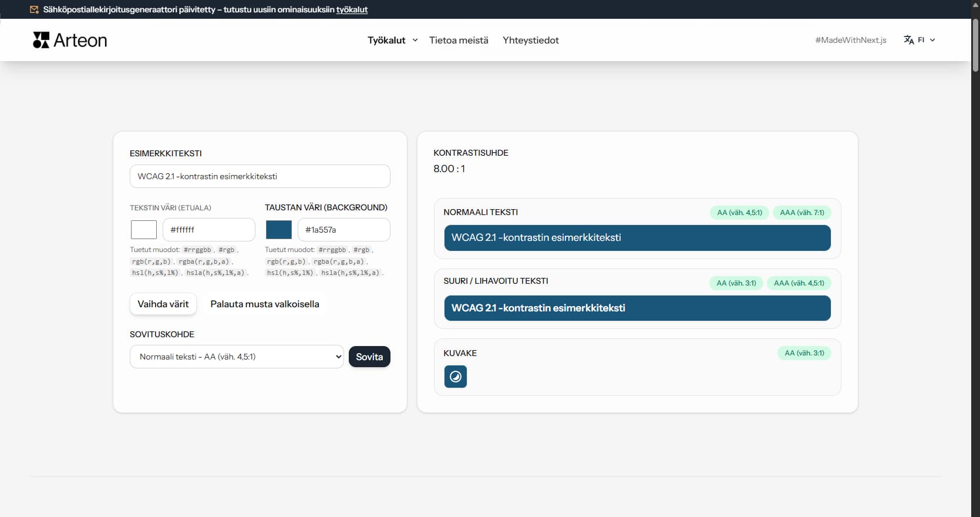Open the blue background color swatch
The image size is (980, 517).
coord(279,230)
